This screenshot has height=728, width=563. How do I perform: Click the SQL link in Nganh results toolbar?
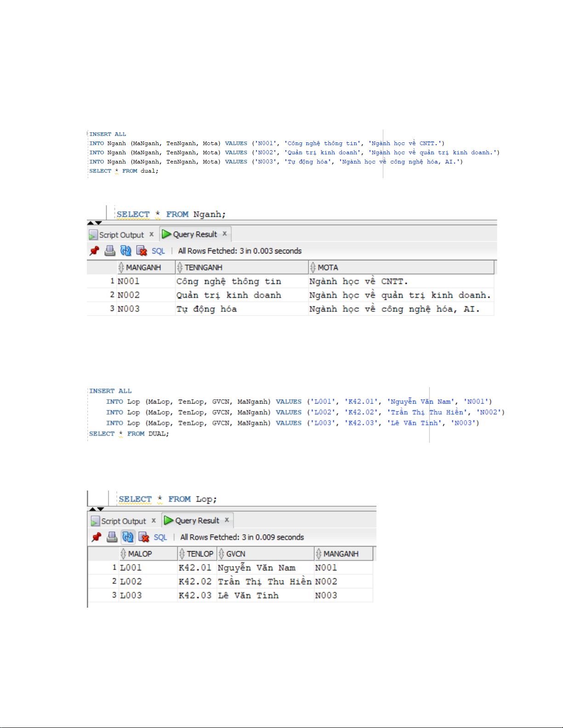[x=158, y=251]
